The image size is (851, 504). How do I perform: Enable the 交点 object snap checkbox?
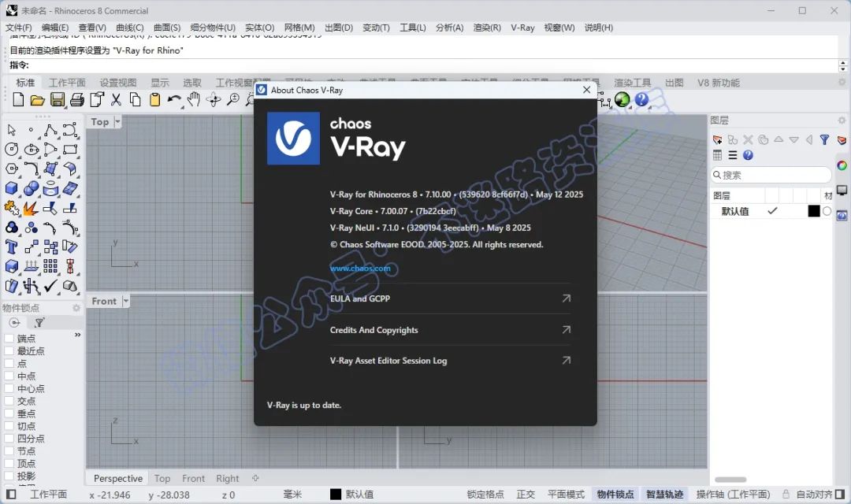(9, 401)
